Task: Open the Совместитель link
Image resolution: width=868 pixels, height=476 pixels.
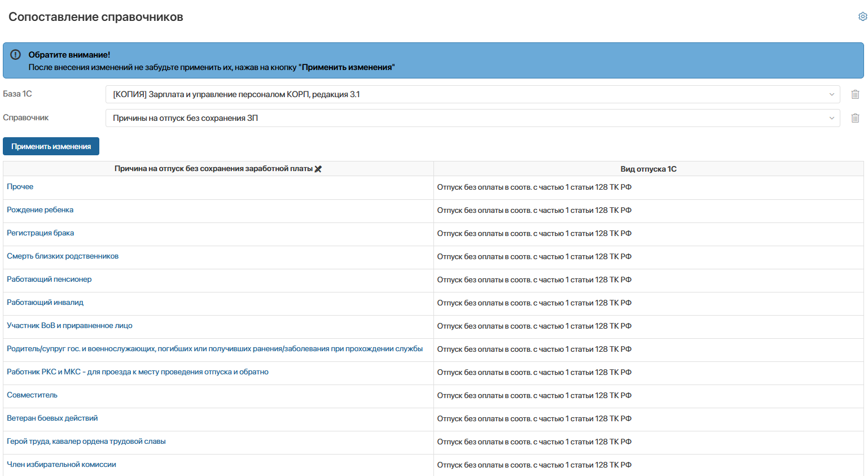Action: (32, 395)
